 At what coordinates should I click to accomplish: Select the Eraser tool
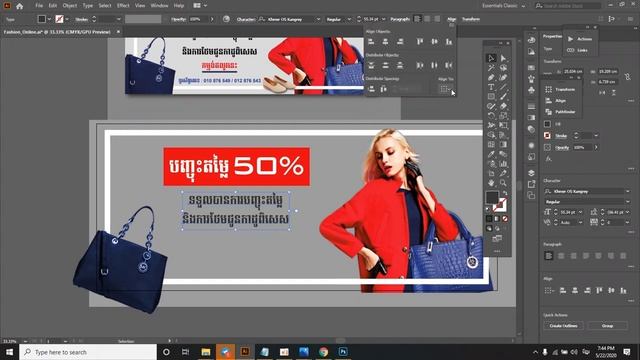[503, 106]
